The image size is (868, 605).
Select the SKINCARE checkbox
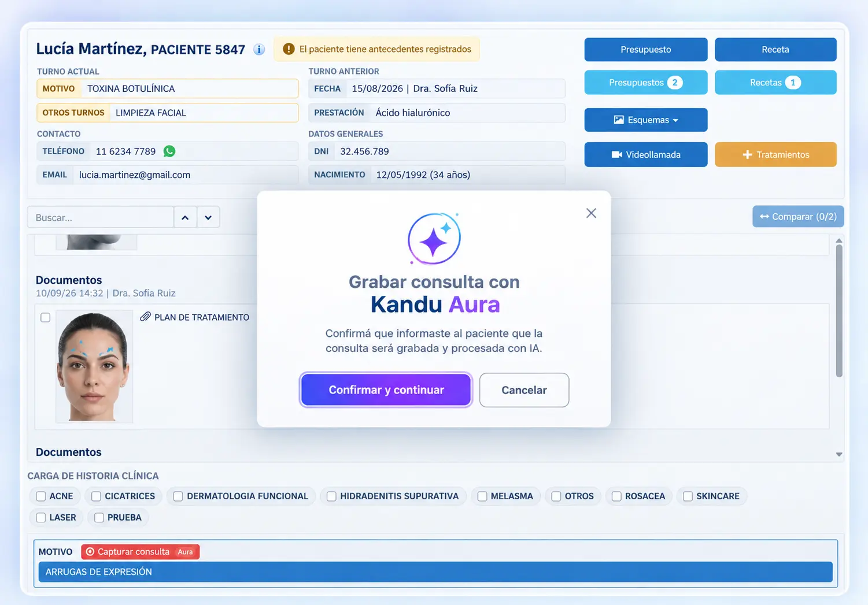(x=688, y=496)
